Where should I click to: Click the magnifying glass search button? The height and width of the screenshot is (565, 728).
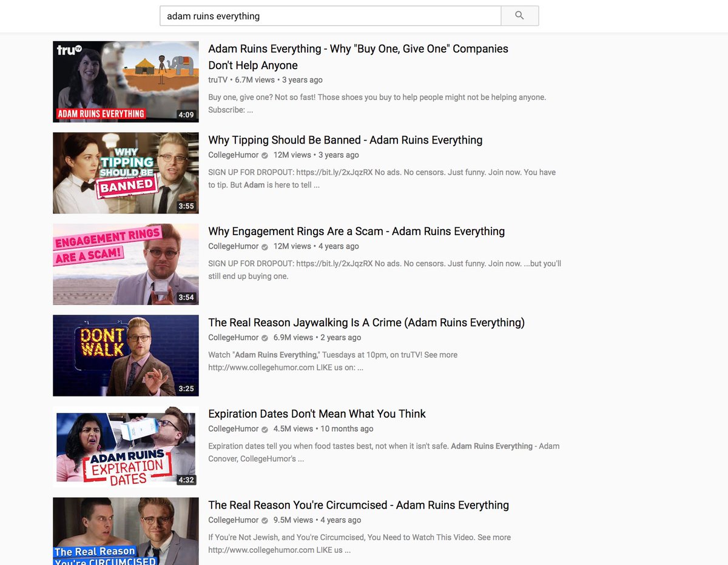click(519, 16)
